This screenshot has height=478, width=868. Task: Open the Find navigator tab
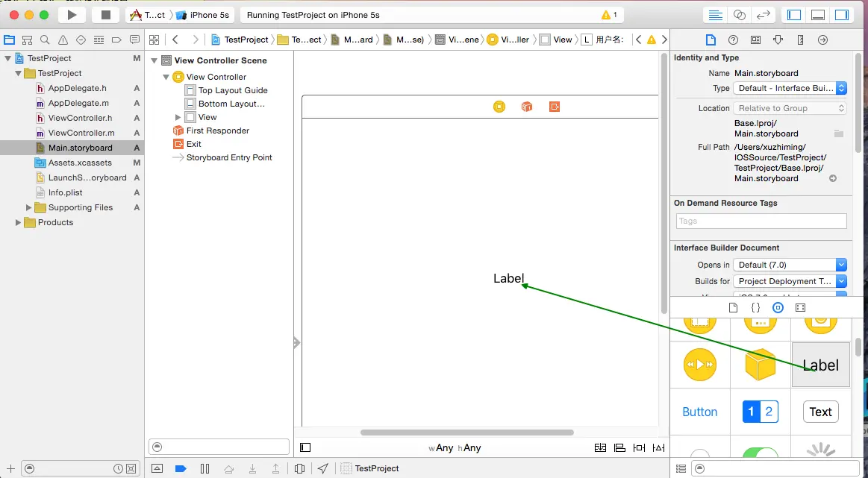pos(45,40)
